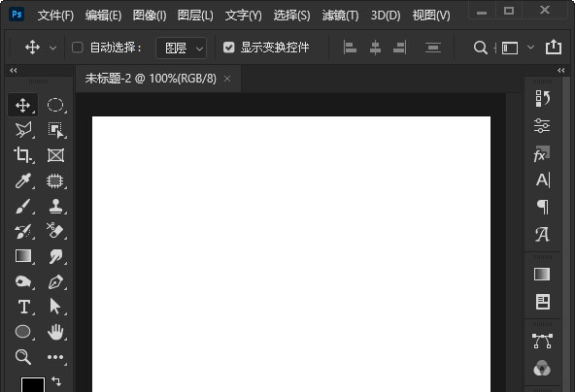
Task: Swap foreground and background colors
Action: pyautogui.click(x=56, y=381)
